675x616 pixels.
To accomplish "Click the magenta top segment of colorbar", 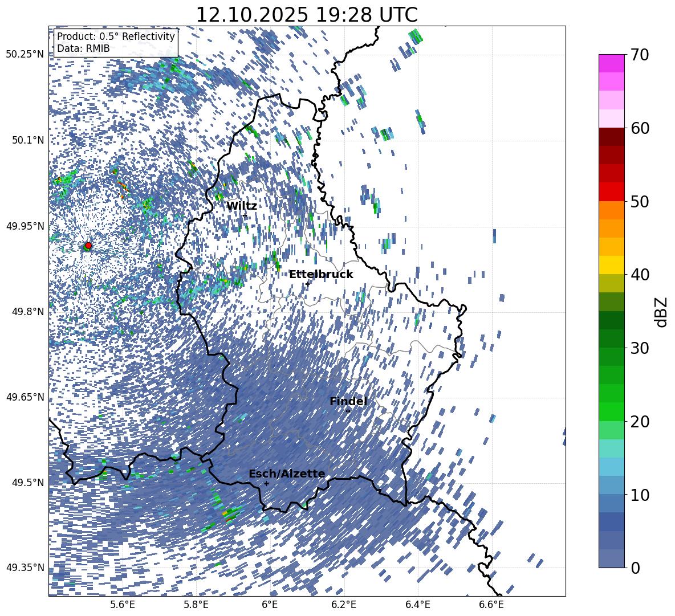I will pyautogui.click(x=612, y=63).
